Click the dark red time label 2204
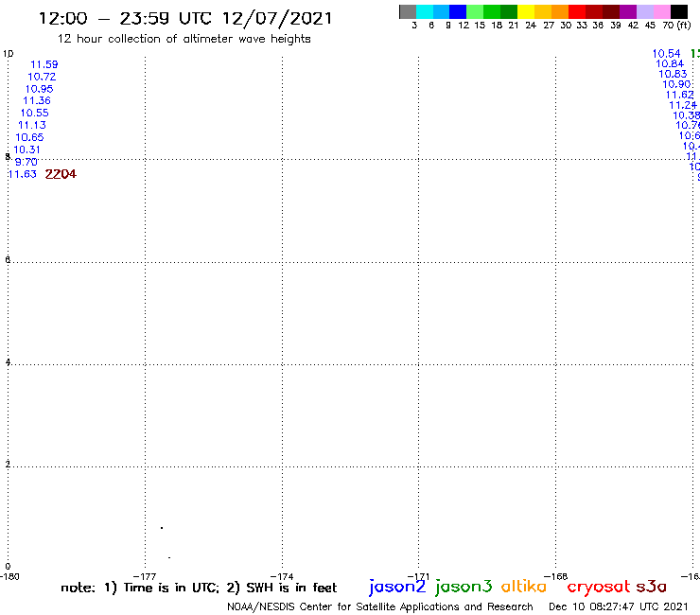 (61, 174)
